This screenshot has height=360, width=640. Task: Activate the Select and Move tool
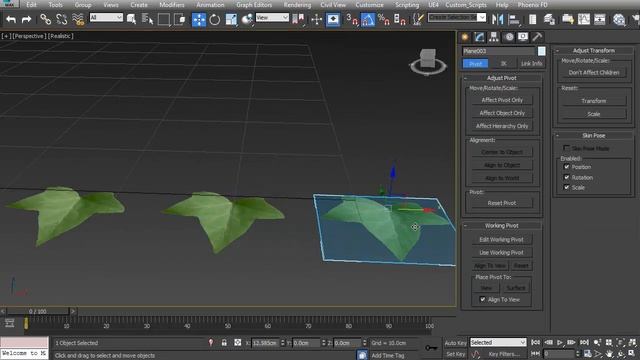tap(199, 19)
